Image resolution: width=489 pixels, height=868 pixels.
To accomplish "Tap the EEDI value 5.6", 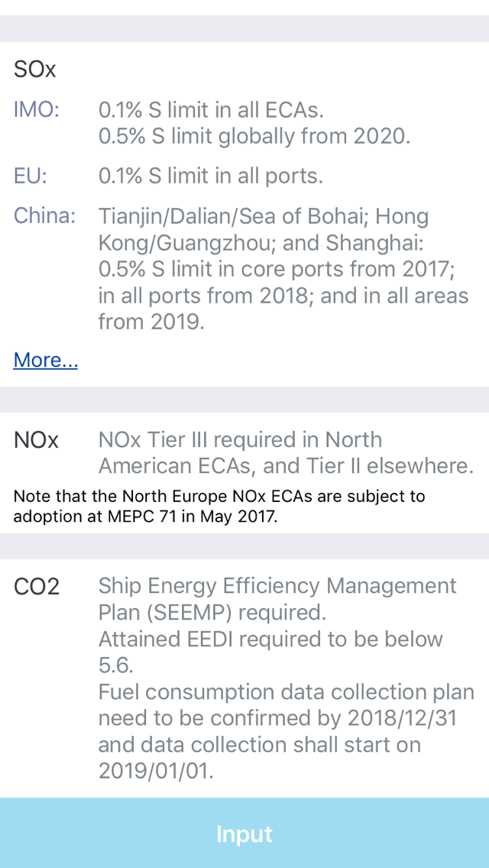I will coord(115,666).
